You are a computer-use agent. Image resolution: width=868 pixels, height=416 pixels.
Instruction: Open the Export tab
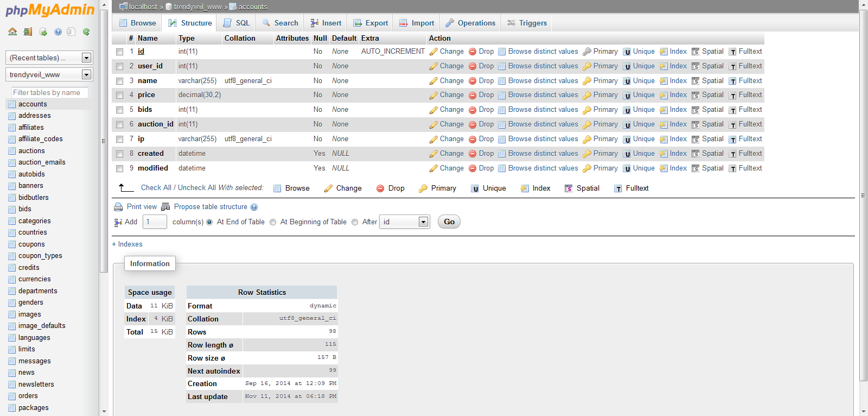(x=371, y=23)
